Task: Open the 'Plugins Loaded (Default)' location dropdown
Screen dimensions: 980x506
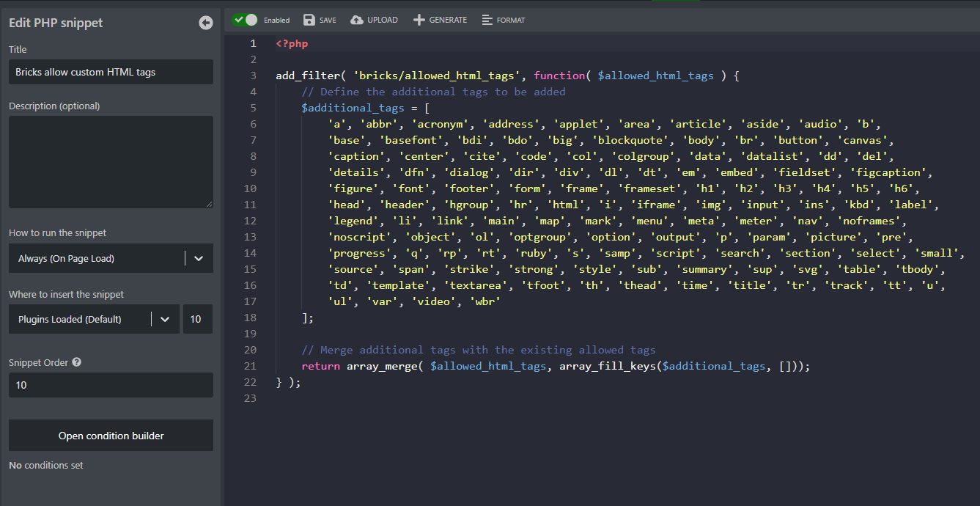Action: tap(94, 319)
